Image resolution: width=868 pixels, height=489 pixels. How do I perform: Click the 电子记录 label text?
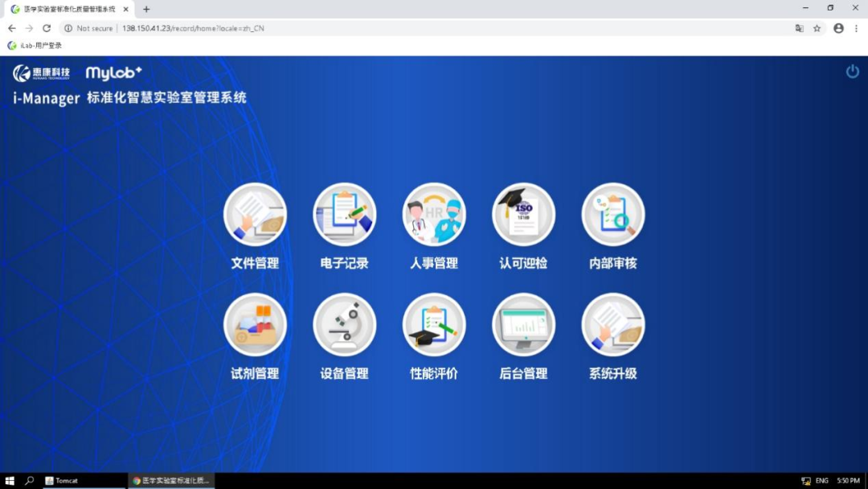pyautogui.click(x=344, y=263)
